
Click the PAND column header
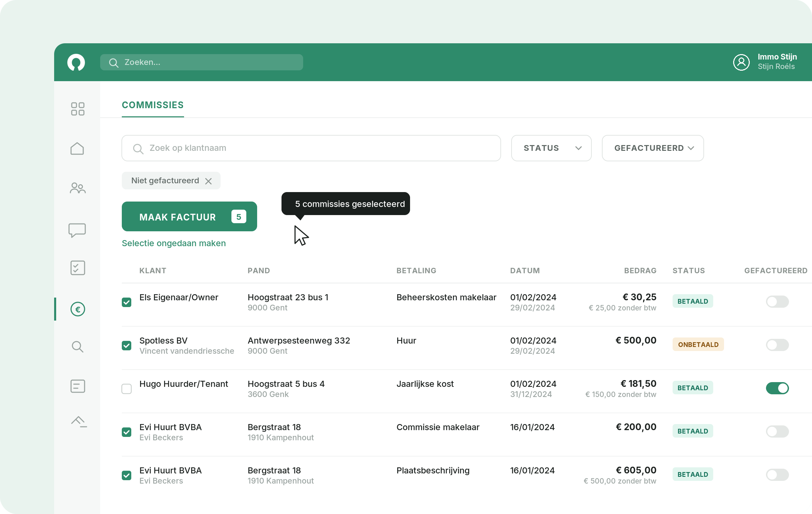(x=258, y=271)
